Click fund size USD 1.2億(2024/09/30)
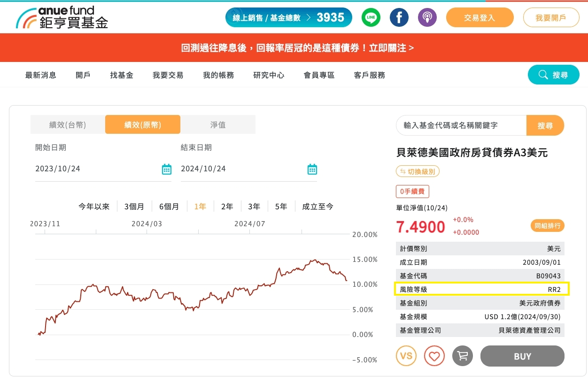588x383 pixels. 523,317
